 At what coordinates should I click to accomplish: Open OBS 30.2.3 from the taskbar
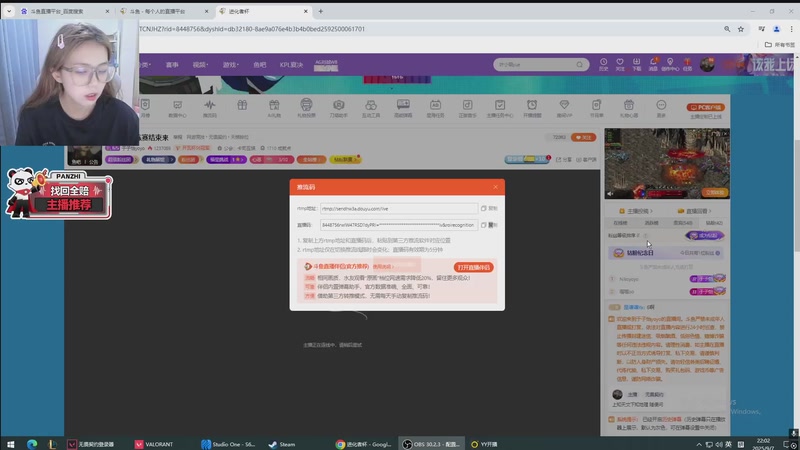(432, 444)
